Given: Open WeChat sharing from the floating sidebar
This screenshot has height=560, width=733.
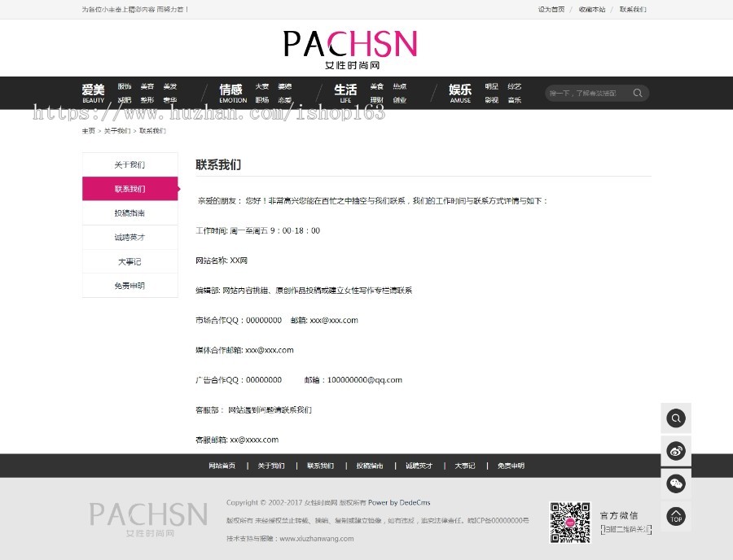Looking at the screenshot, I should pyautogui.click(x=676, y=483).
